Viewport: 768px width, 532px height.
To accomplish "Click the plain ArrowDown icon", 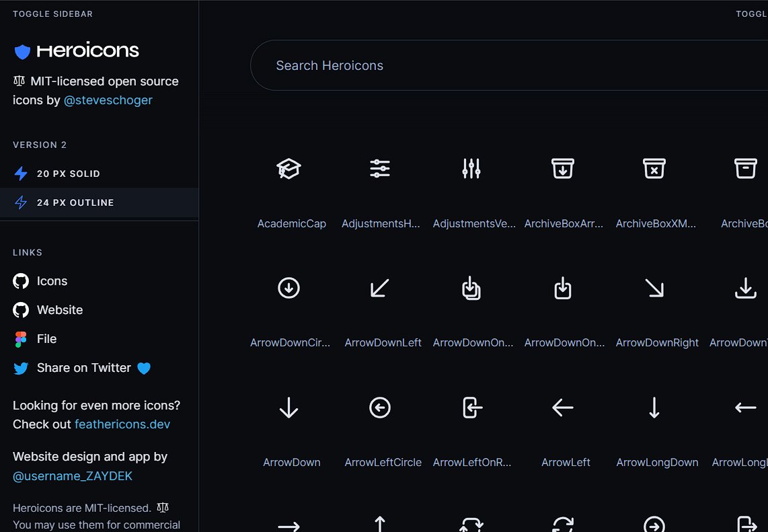I will click(289, 408).
